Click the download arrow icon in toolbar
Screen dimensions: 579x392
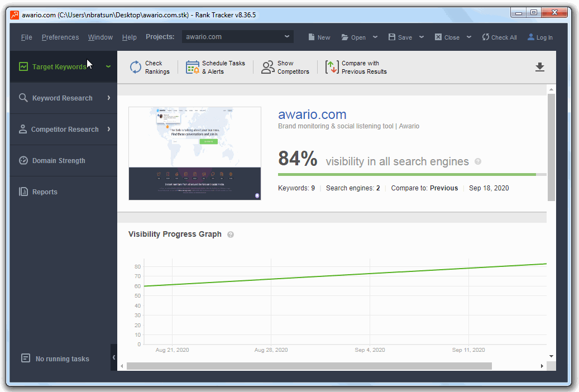pyautogui.click(x=539, y=67)
